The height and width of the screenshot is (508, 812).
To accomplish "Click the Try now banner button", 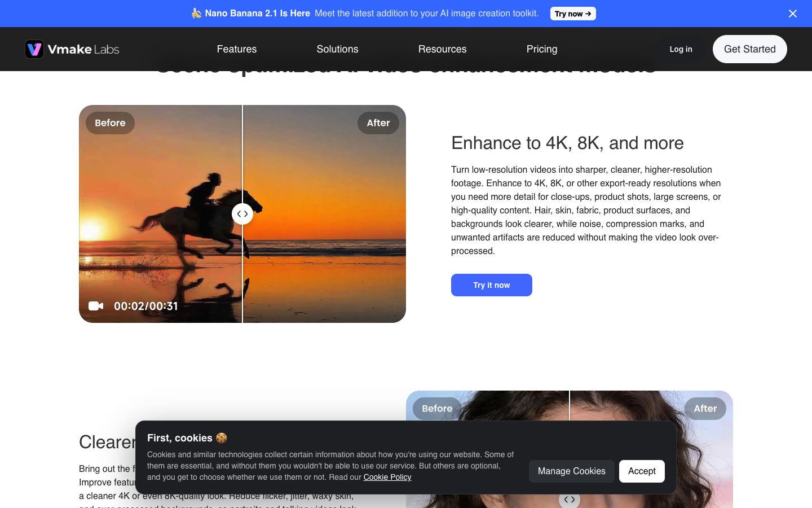I will (x=573, y=14).
